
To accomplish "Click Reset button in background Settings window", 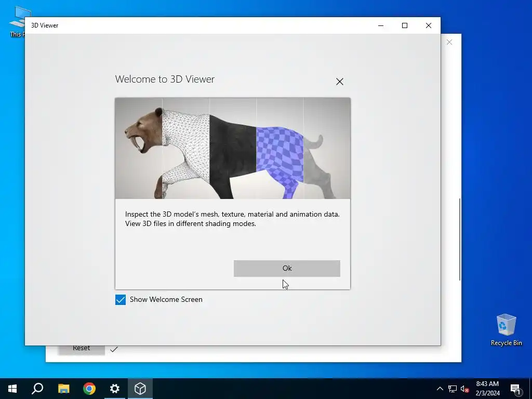I will pyautogui.click(x=82, y=350).
